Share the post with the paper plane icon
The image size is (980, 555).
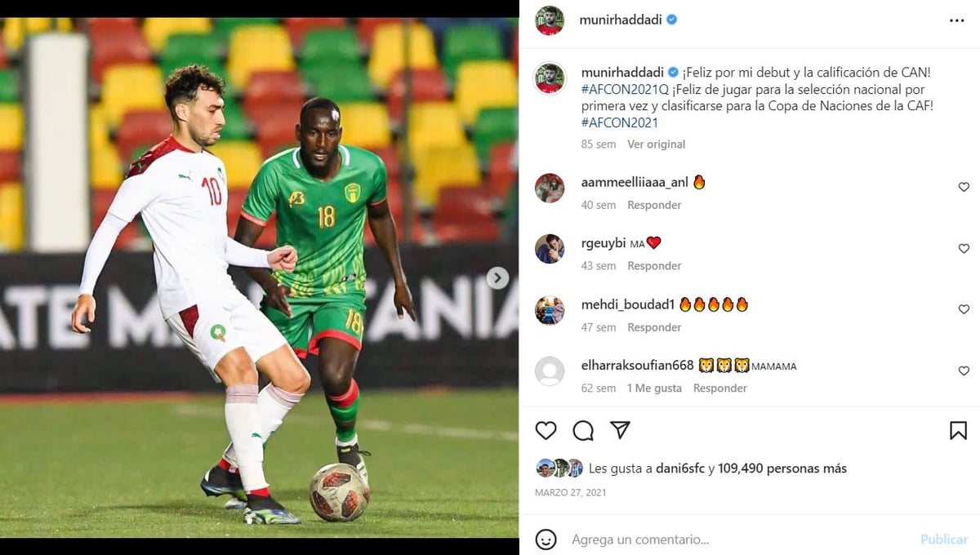pos(621,430)
